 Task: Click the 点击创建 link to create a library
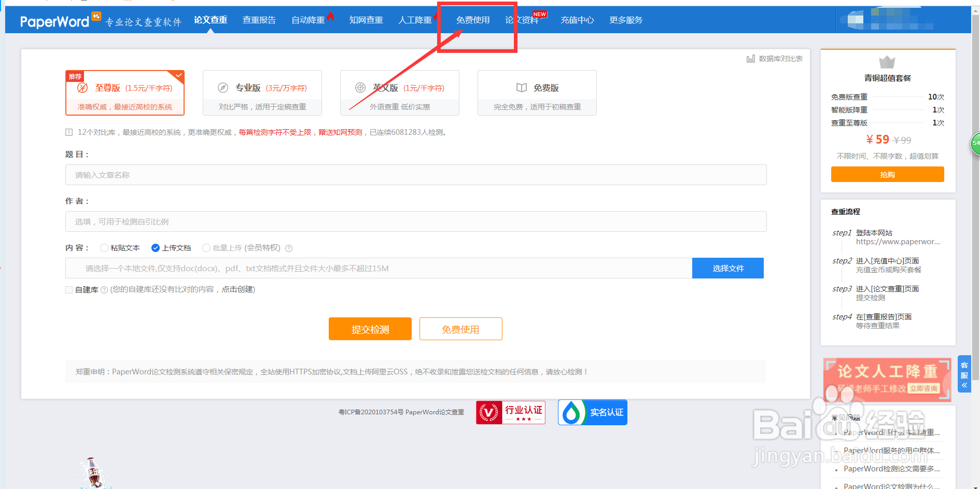pos(238,289)
